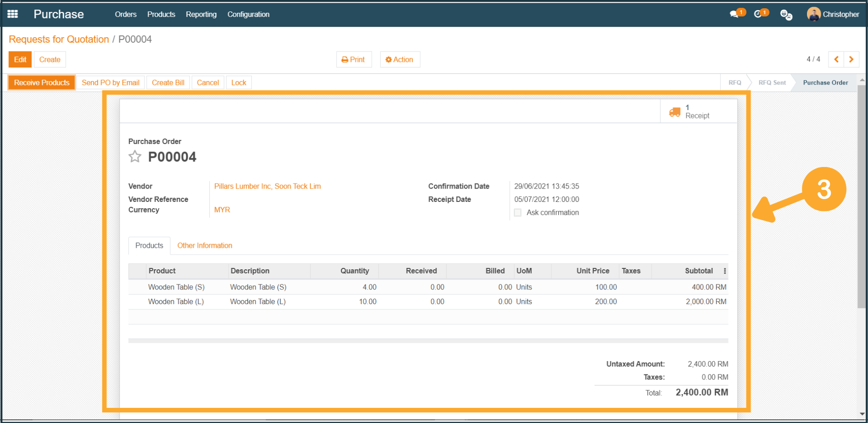Open the debug/support icon in navbar

[786, 15]
